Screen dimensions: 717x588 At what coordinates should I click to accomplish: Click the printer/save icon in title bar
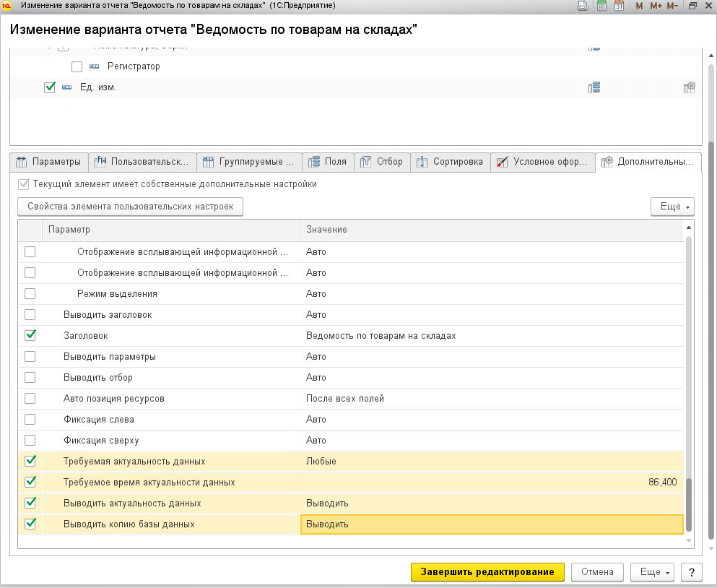tap(583, 6)
